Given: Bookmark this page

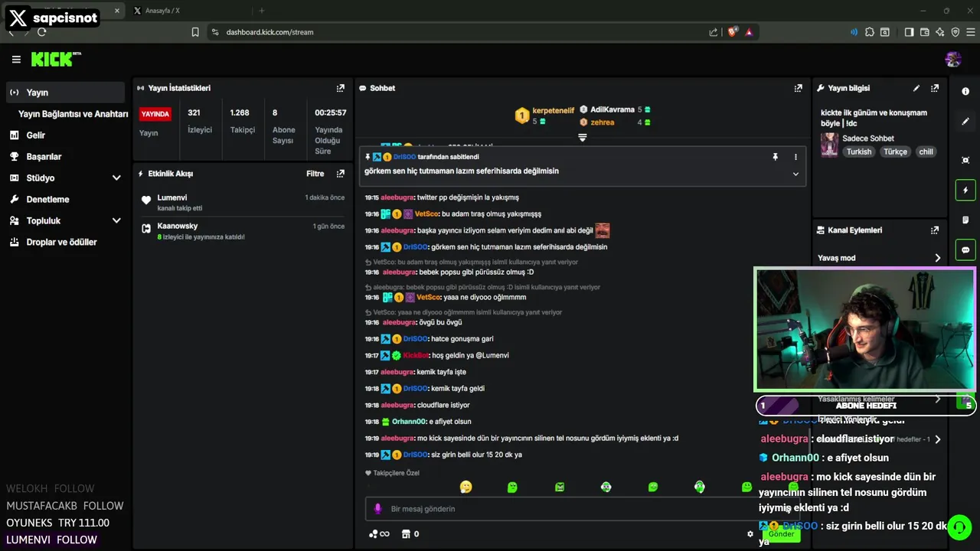Looking at the screenshot, I should click(x=195, y=32).
